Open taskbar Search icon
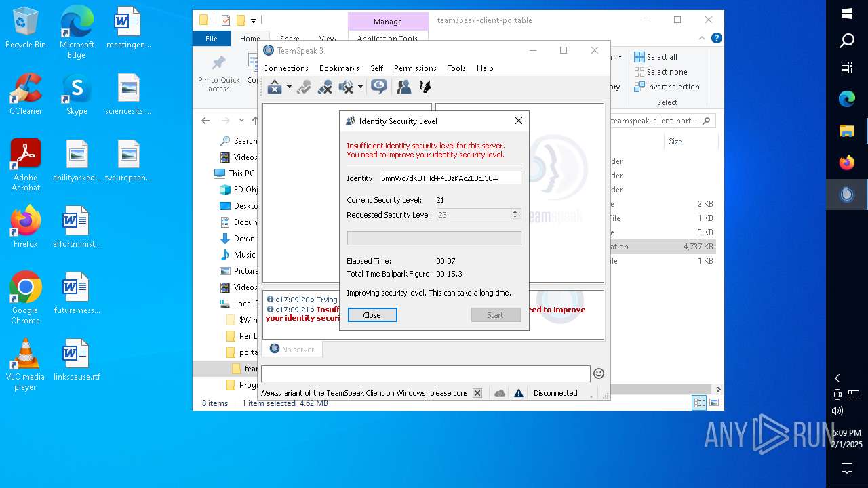 pyautogui.click(x=847, y=41)
